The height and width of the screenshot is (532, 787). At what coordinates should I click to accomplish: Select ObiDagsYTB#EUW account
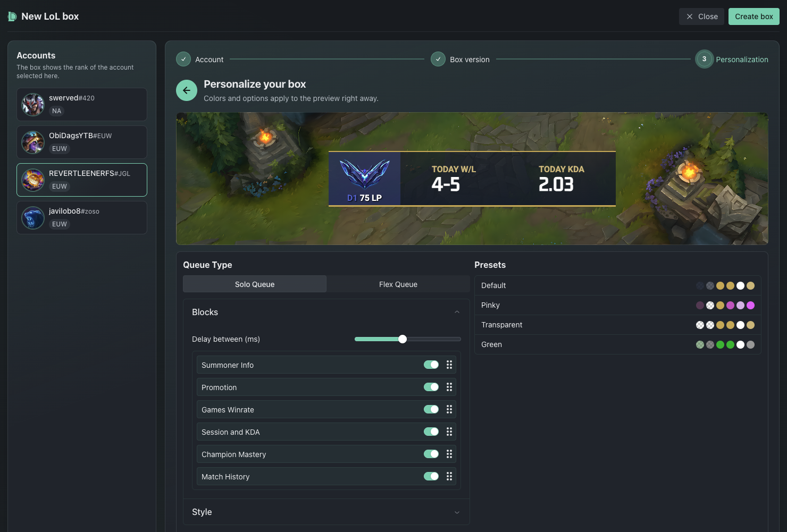click(82, 142)
